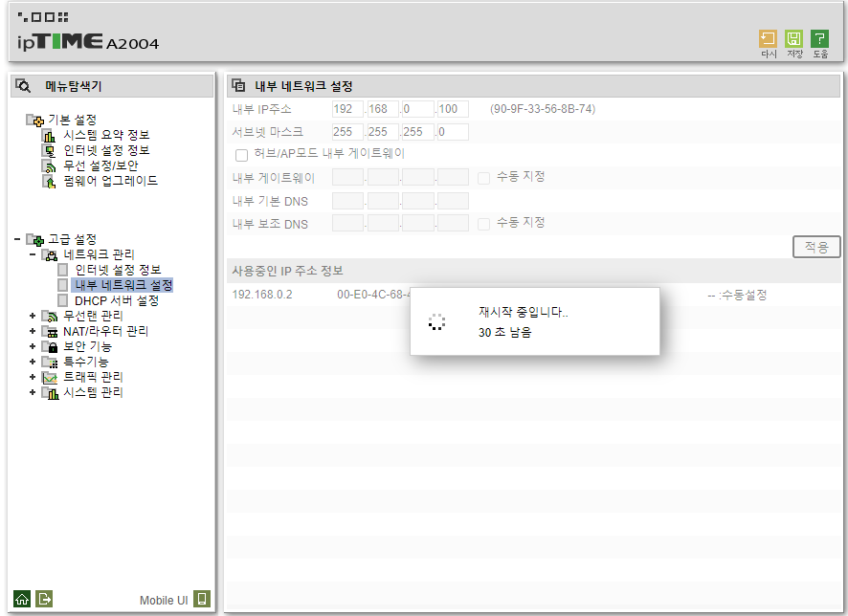
Task: Collapse the 네트워크 관리 tree node
Action: (33, 254)
